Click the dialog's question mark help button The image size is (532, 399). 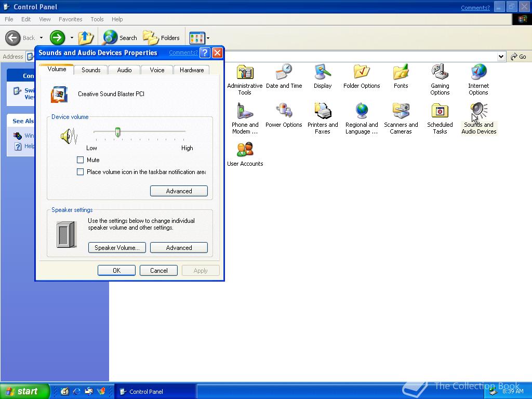(205, 52)
